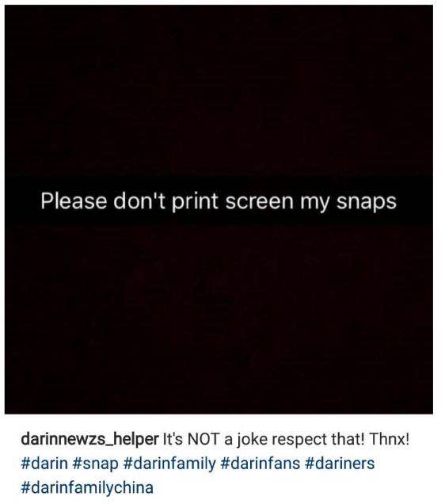This screenshot has height=504, width=445.
Task: Open the #darin hashtag
Action: (x=44, y=464)
